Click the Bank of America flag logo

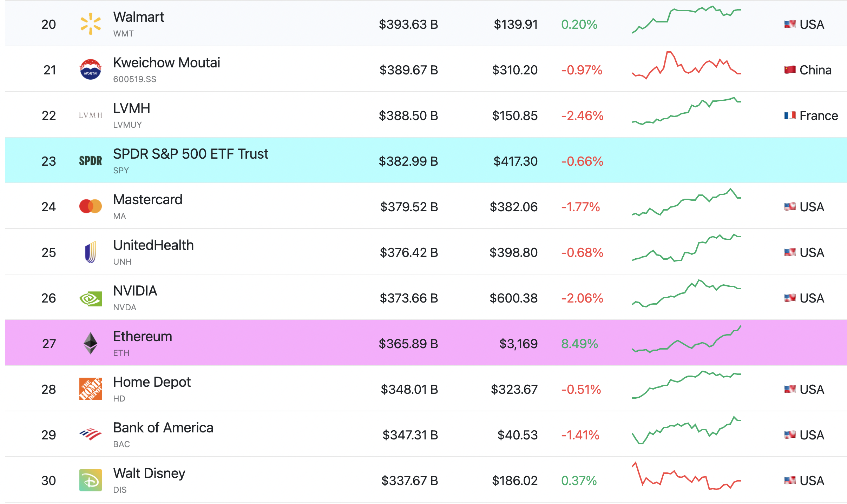pos(91,434)
